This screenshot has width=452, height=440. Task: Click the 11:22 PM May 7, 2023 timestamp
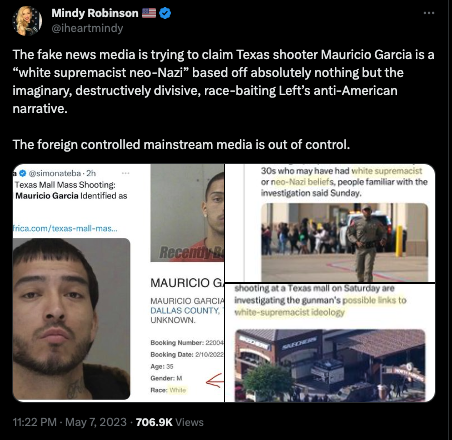pos(70,422)
